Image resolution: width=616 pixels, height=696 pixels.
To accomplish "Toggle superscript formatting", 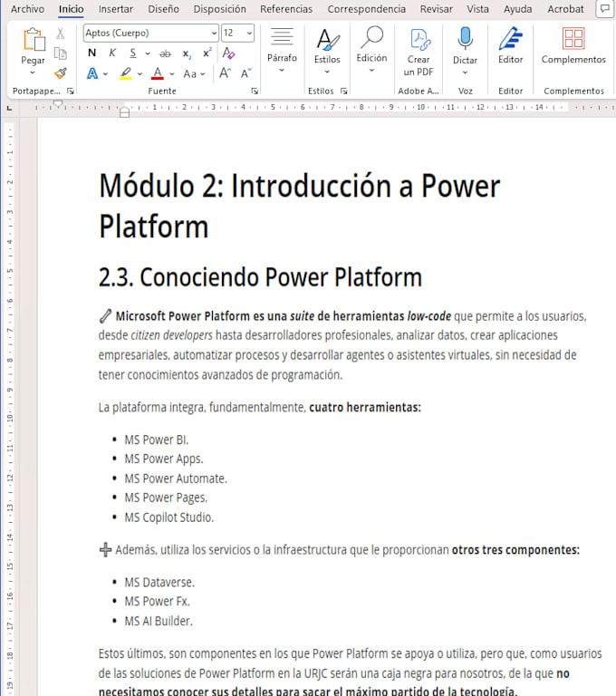I will coord(207,53).
